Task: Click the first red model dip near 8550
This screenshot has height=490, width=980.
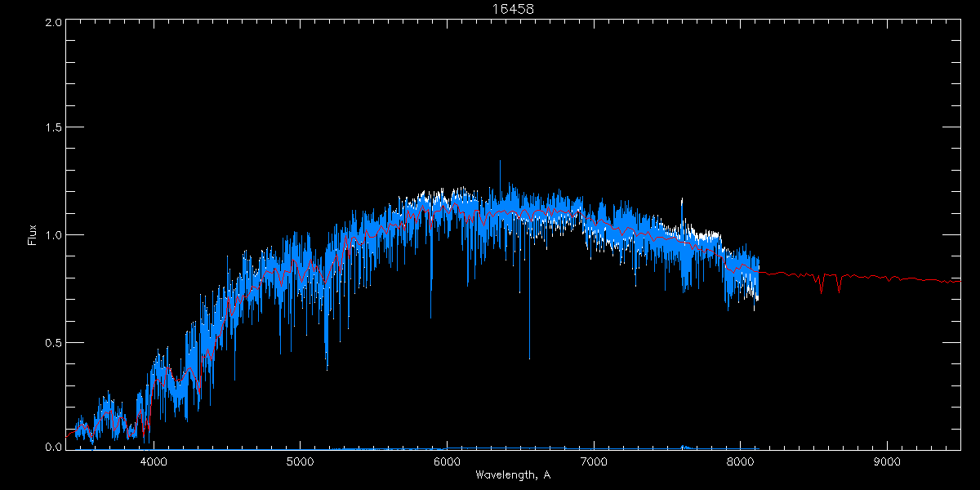Action: click(x=821, y=291)
